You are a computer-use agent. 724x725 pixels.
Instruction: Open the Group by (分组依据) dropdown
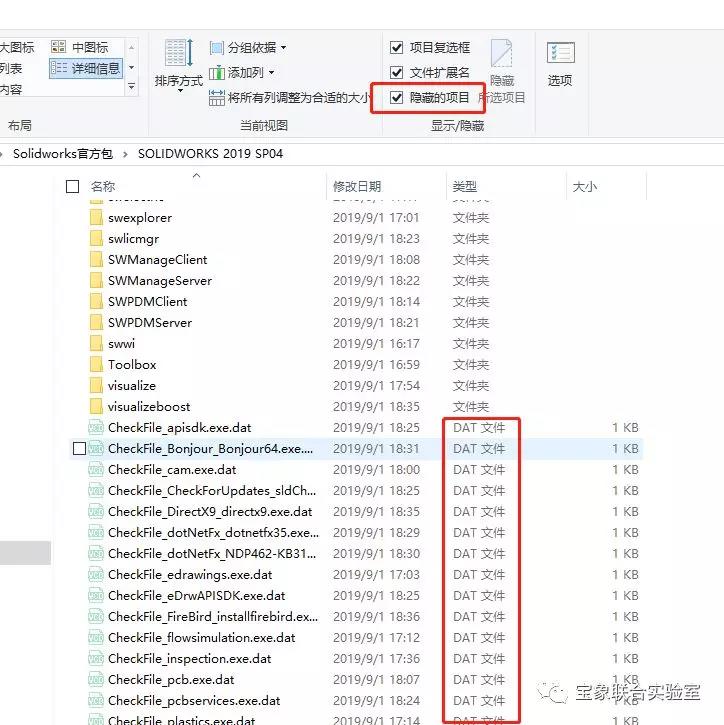pos(248,47)
